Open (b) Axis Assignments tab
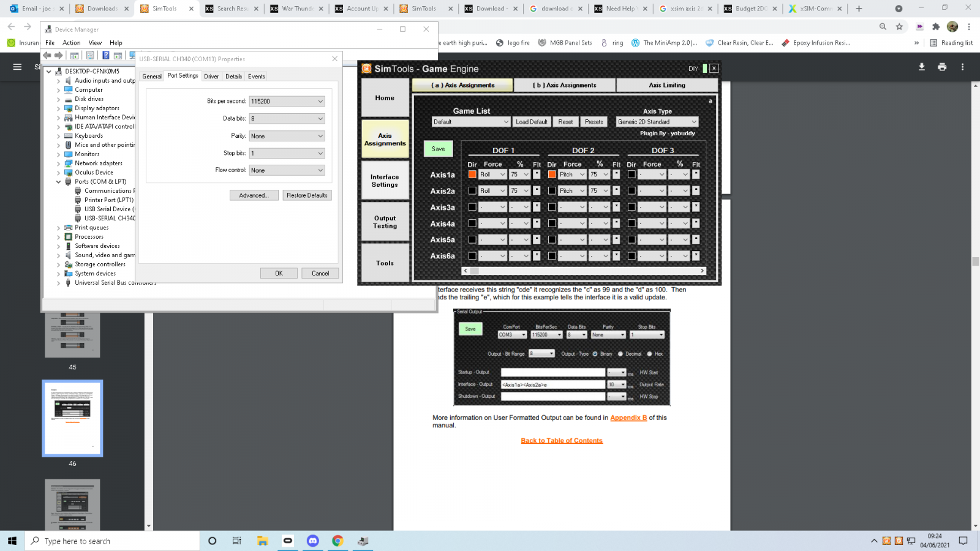 (x=565, y=85)
